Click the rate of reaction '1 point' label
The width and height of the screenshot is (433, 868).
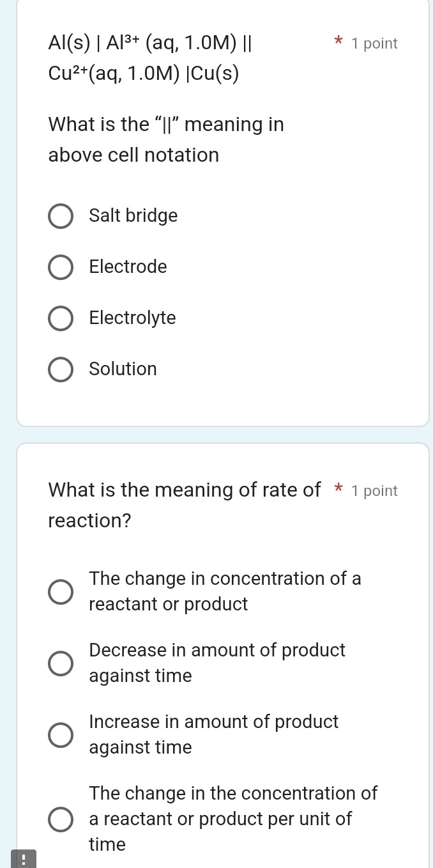[x=374, y=491]
